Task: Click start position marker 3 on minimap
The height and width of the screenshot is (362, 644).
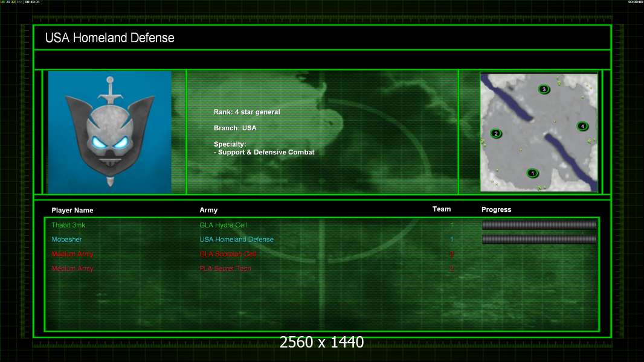Action: point(544,89)
